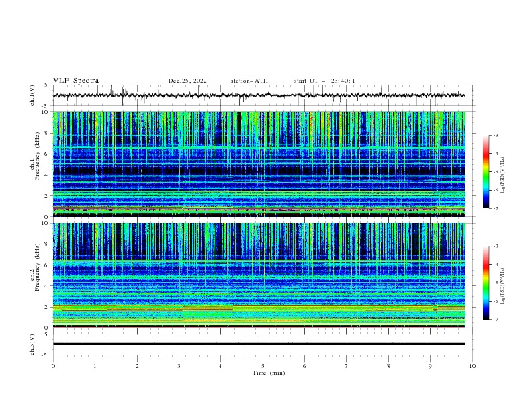Screen dimensions: 532x411
Task: Click the time axis tick label "5"
Action: click(263, 366)
